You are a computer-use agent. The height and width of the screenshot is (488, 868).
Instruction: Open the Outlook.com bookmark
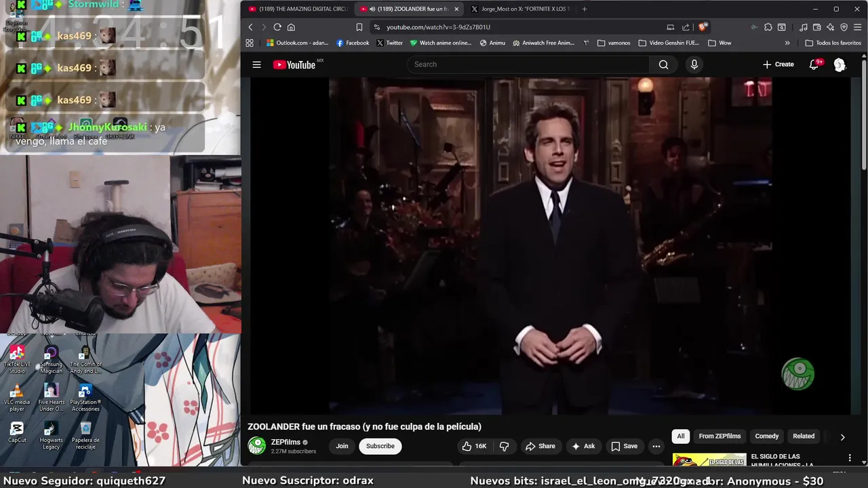[x=297, y=43]
